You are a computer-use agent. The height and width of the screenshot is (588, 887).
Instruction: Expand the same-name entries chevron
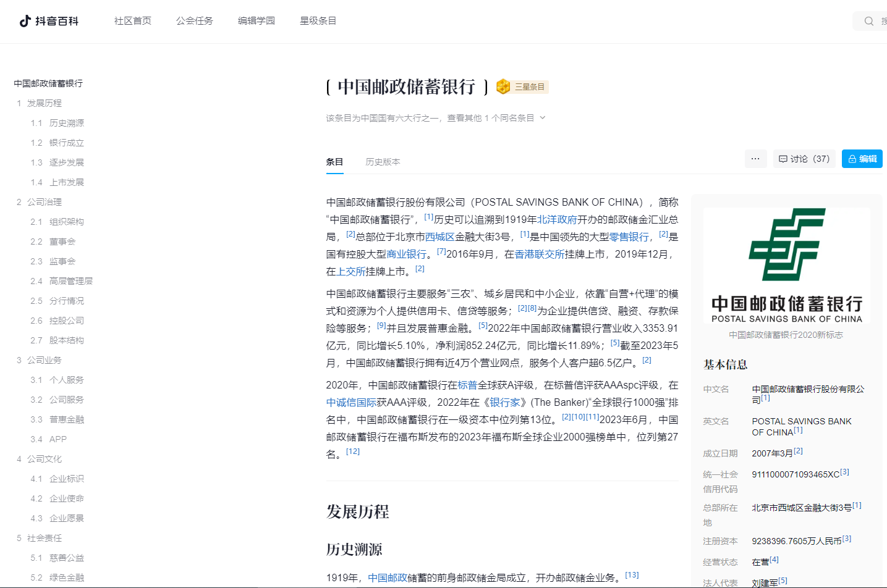[x=543, y=117]
